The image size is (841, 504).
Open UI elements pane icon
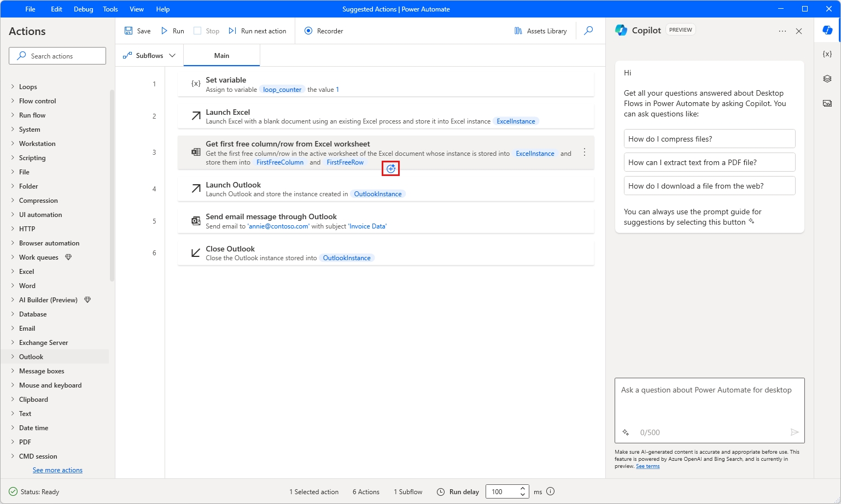827,79
